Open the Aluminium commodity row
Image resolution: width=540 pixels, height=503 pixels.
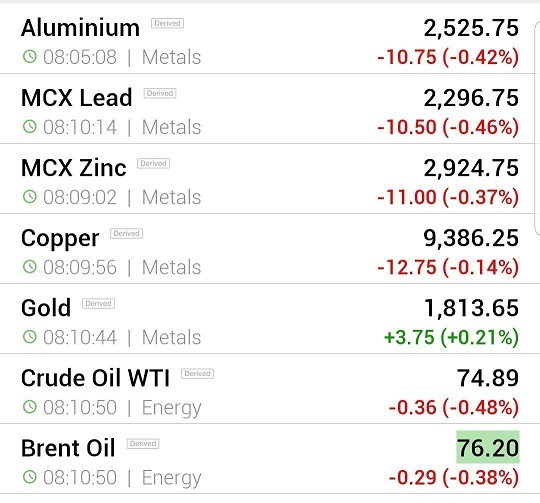267,40
